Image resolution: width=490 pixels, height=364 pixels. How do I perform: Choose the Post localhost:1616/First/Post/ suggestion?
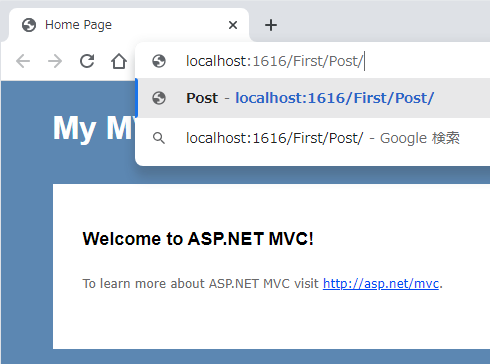point(313,98)
